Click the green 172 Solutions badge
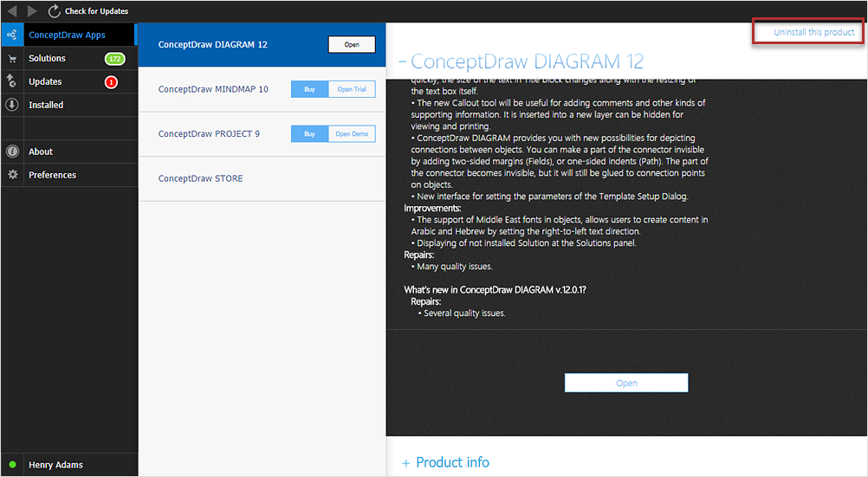 [114, 59]
